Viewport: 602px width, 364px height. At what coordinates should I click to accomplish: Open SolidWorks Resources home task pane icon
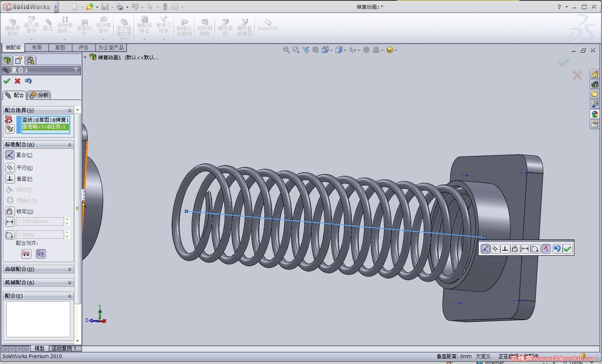click(x=594, y=74)
